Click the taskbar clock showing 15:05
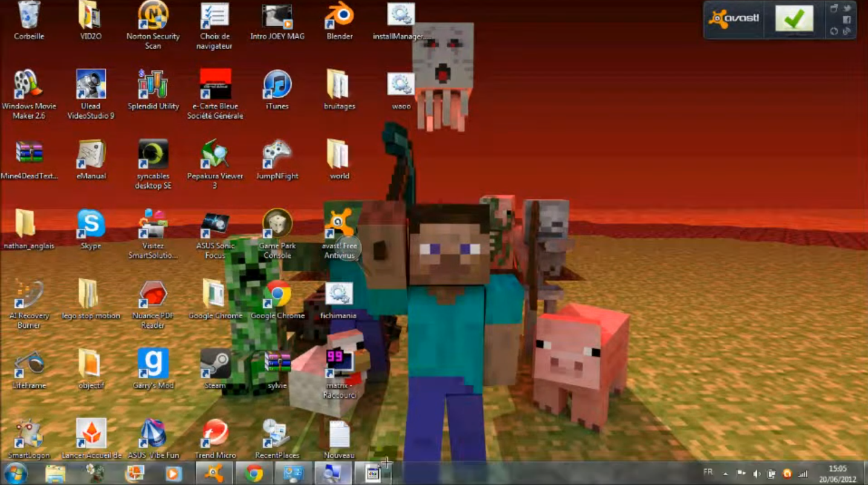 (x=837, y=474)
